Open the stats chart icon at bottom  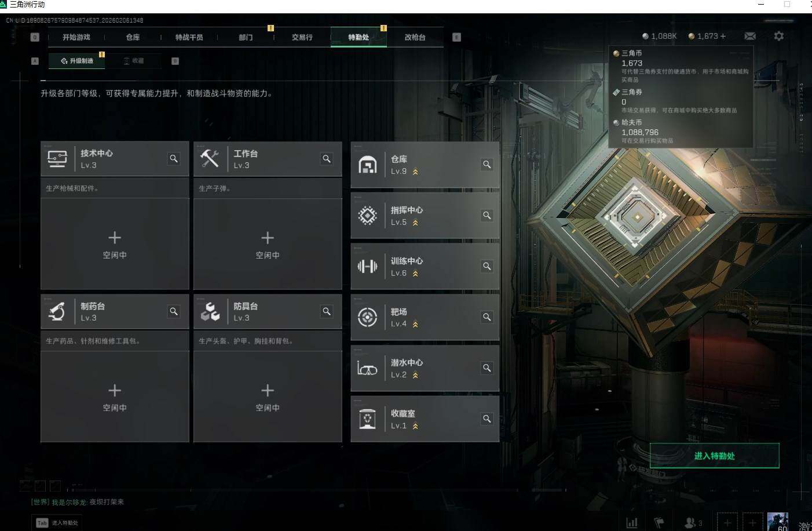pos(632,523)
